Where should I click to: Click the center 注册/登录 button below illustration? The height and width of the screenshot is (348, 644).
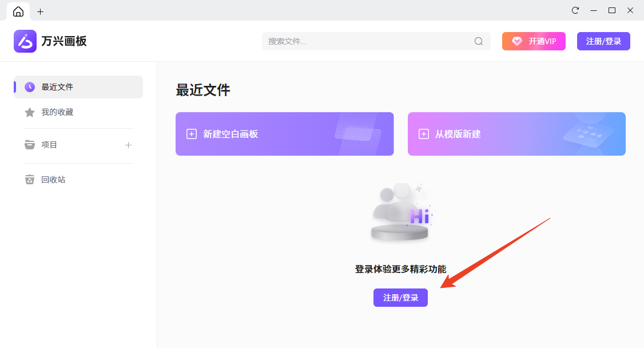(x=400, y=298)
